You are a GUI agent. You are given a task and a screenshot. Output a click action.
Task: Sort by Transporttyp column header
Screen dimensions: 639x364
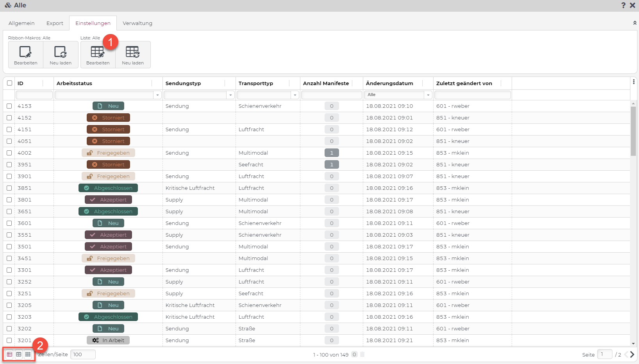[256, 83]
